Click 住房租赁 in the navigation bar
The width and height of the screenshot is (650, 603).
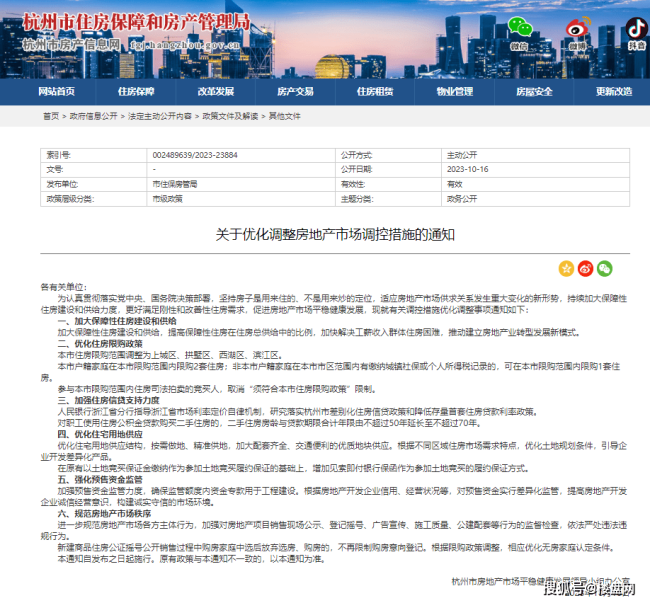[x=375, y=92]
